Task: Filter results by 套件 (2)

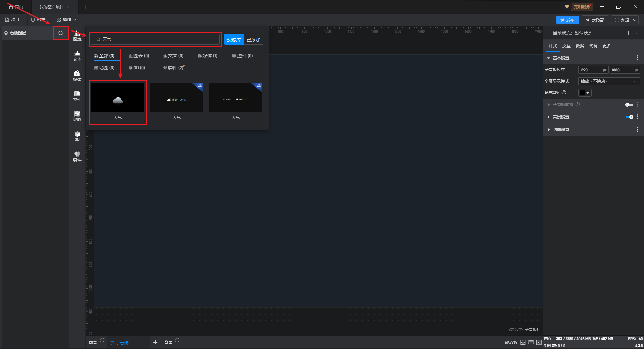Action: (x=173, y=68)
